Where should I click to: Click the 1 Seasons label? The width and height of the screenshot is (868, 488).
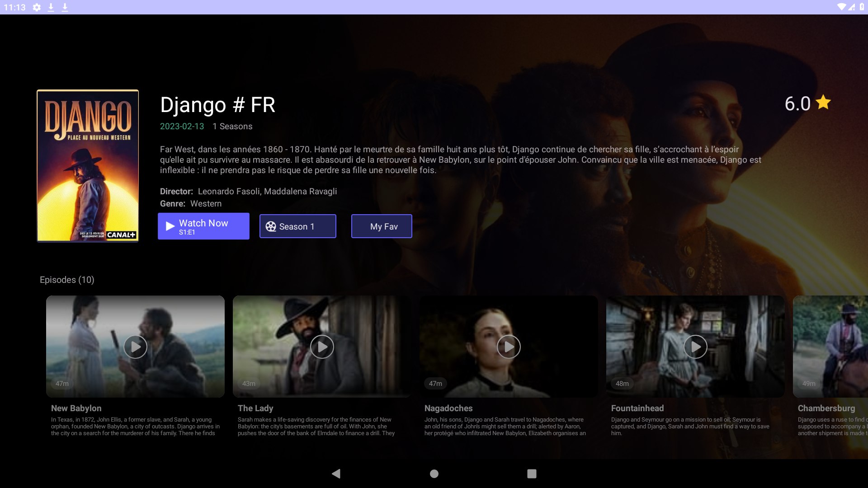click(x=232, y=127)
